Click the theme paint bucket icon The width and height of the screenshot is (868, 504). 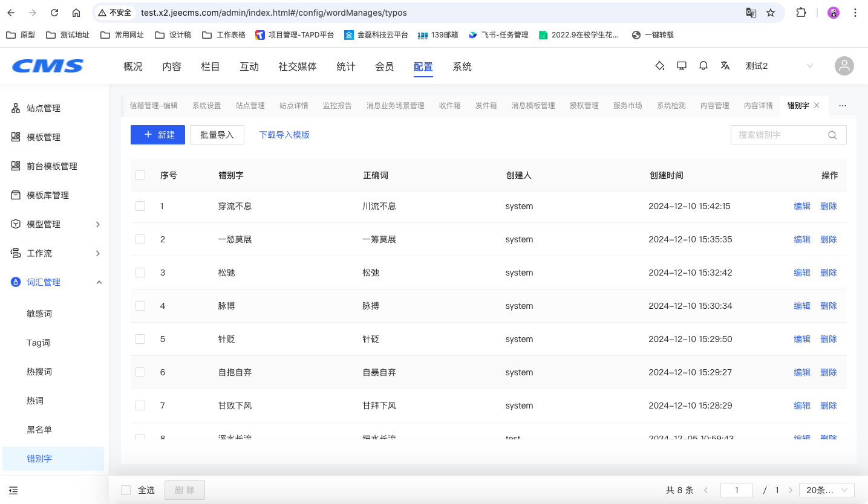point(660,66)
